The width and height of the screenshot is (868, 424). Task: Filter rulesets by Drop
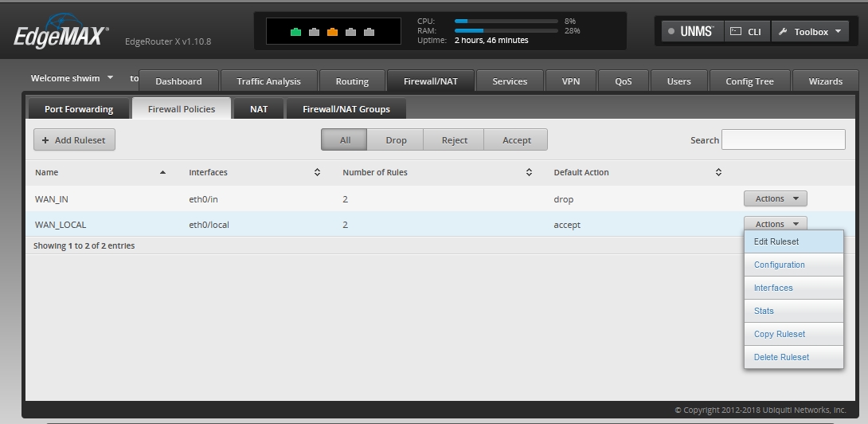396,140
